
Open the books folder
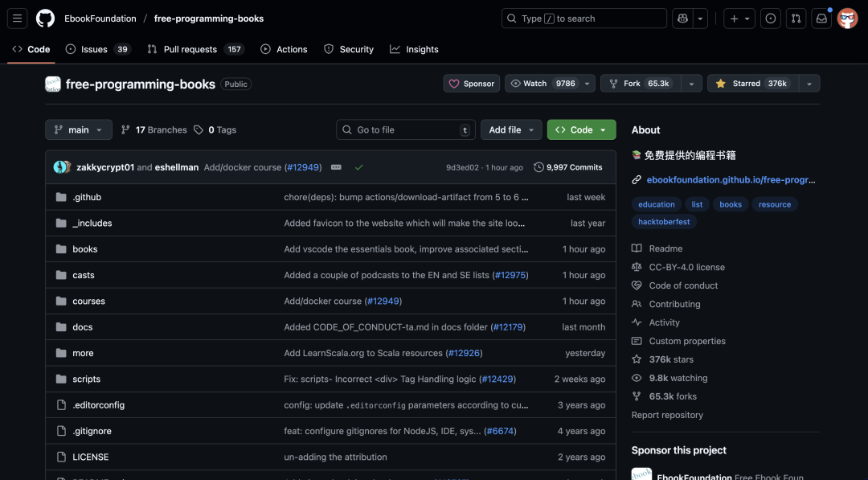84,249
